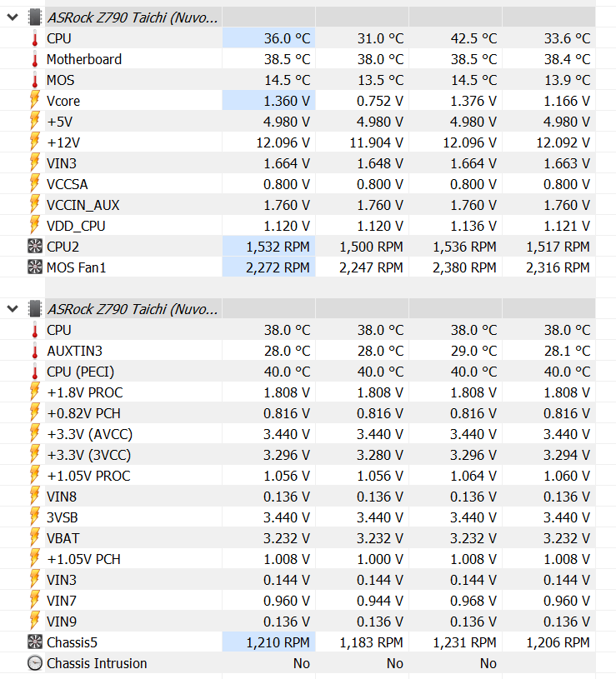Click the voltage icon next to VCCSA
The height and width of the screenshot is (679, 616).
(35, 183)
